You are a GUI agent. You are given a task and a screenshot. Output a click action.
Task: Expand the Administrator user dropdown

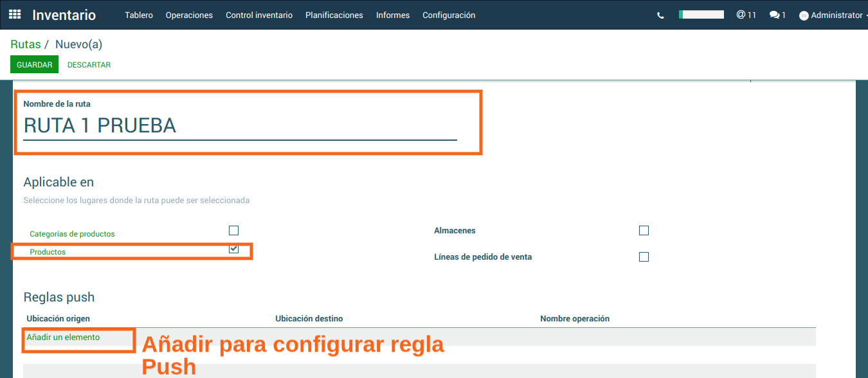[x=836, y=15]
